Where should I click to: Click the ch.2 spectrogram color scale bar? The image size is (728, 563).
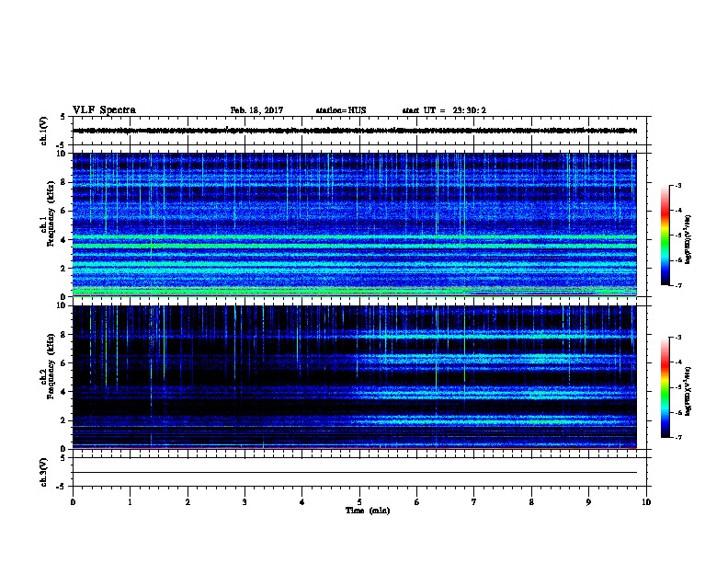[x=665, y=387]
